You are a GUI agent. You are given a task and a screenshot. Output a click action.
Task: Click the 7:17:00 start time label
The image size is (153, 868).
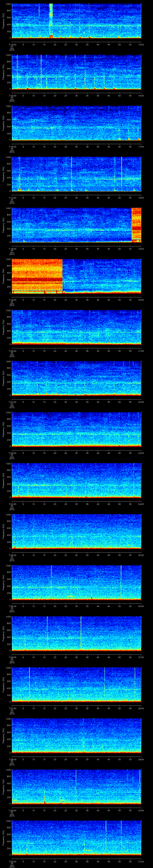tap(12, 198)
